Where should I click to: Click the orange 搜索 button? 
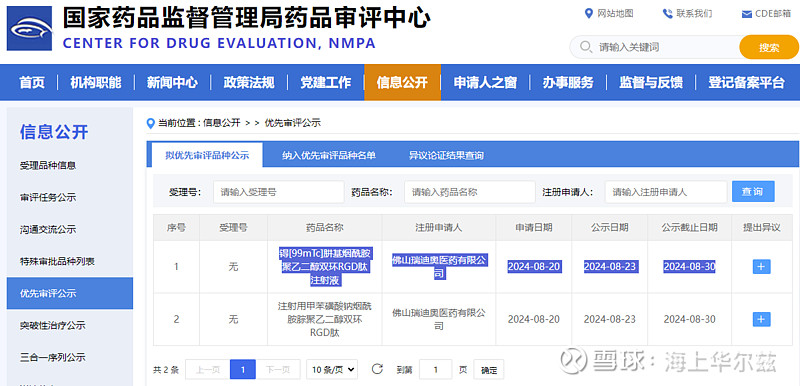pyautogui.click(x=769, y=47)
